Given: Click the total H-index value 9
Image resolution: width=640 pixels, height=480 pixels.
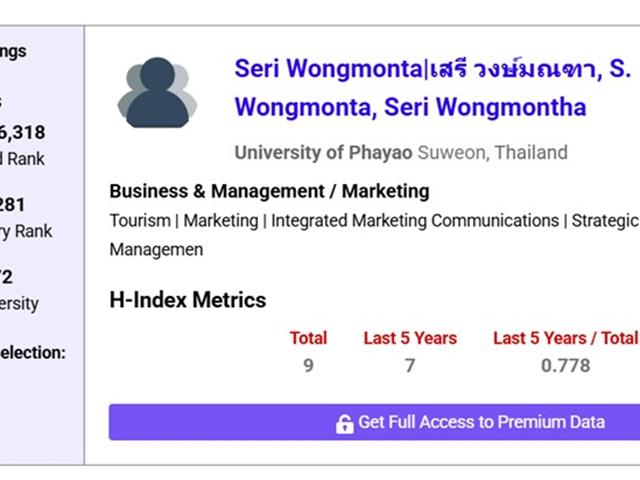Looking at the screenshot, I should (x=309, y=365).
